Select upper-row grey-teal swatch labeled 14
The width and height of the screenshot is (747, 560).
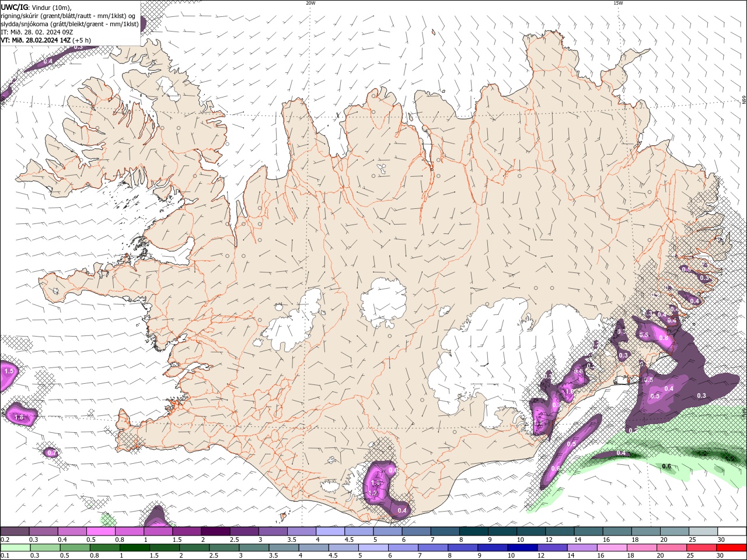[589, 531]
